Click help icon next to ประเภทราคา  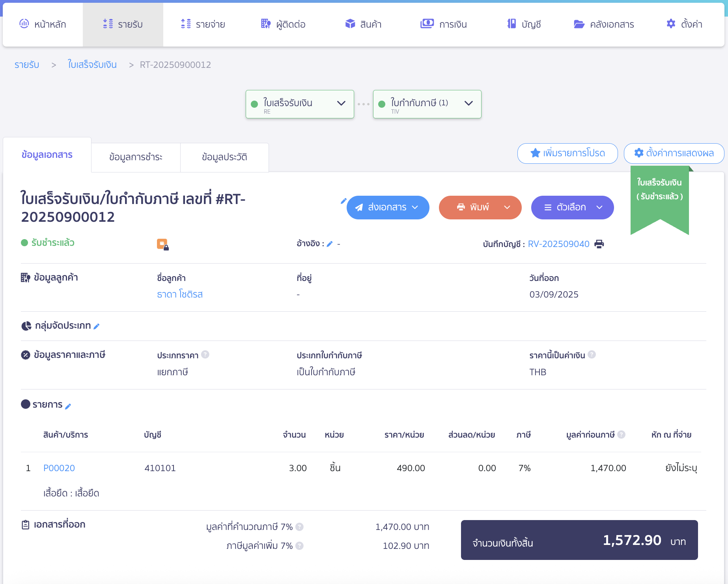click(x=205, y=354)
